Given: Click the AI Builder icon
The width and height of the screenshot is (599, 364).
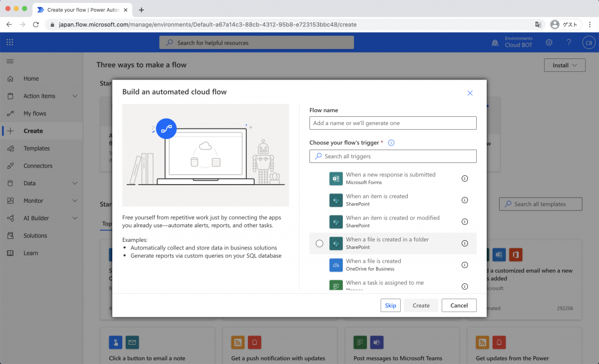Looking at the screenshot, I should pyautogui.click(x=11, y=219).
